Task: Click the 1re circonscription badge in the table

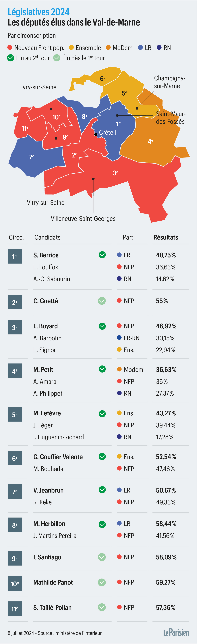Action: click(15, 256)
